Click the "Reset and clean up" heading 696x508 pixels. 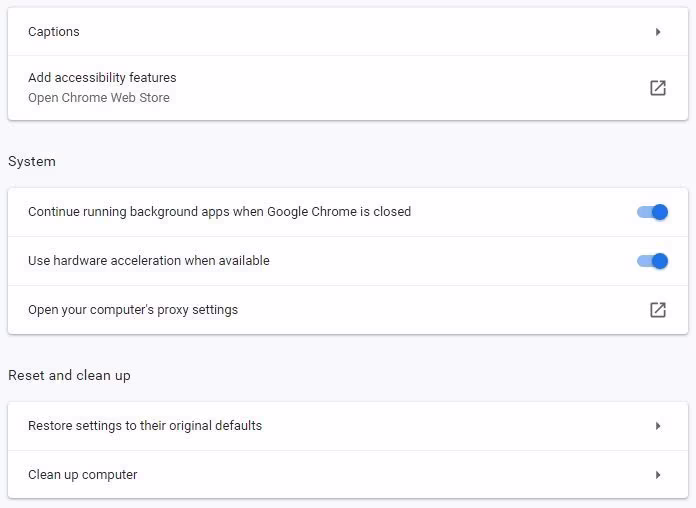tap(69, 376)
